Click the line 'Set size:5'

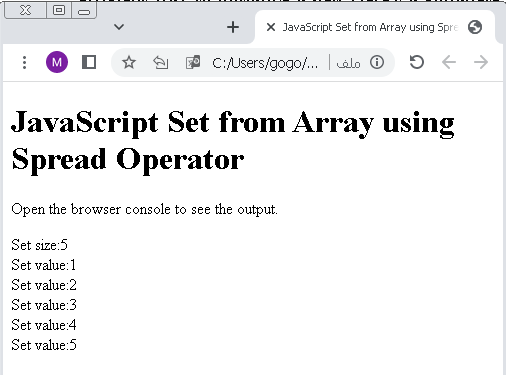(x=39, y=245)
